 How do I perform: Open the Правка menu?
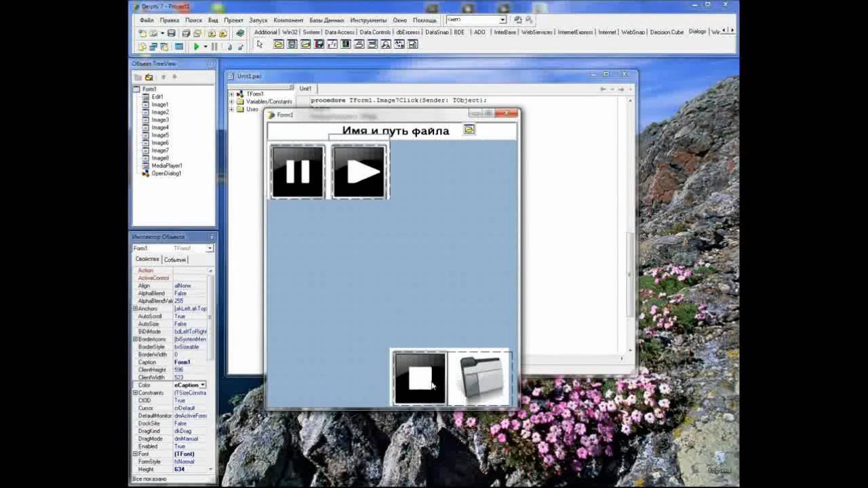coord(170,20)
